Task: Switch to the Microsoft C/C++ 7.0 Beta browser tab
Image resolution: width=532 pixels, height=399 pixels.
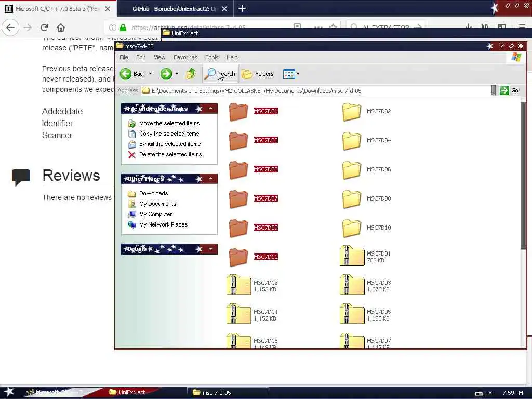Action: pos(58,9)
